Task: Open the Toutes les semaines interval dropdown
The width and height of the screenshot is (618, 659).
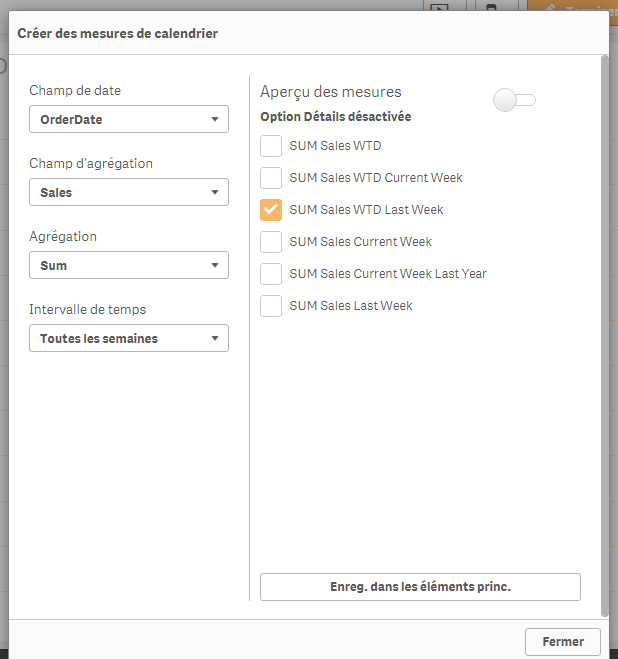Action: point(128,338)
